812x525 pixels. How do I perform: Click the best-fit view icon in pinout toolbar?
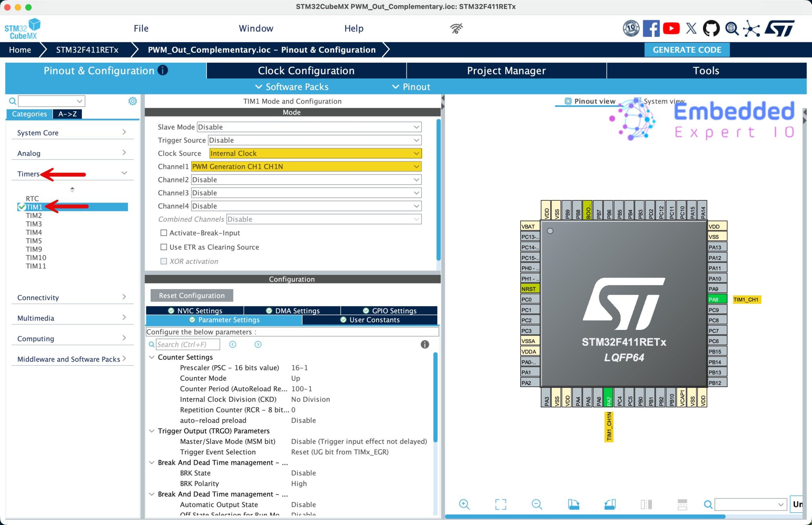500,504
